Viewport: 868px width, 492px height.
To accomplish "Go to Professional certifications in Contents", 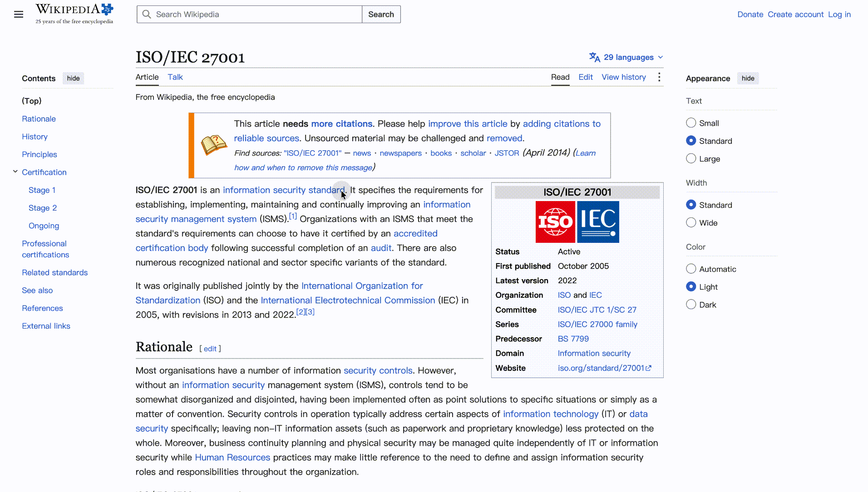I will 45,249.
